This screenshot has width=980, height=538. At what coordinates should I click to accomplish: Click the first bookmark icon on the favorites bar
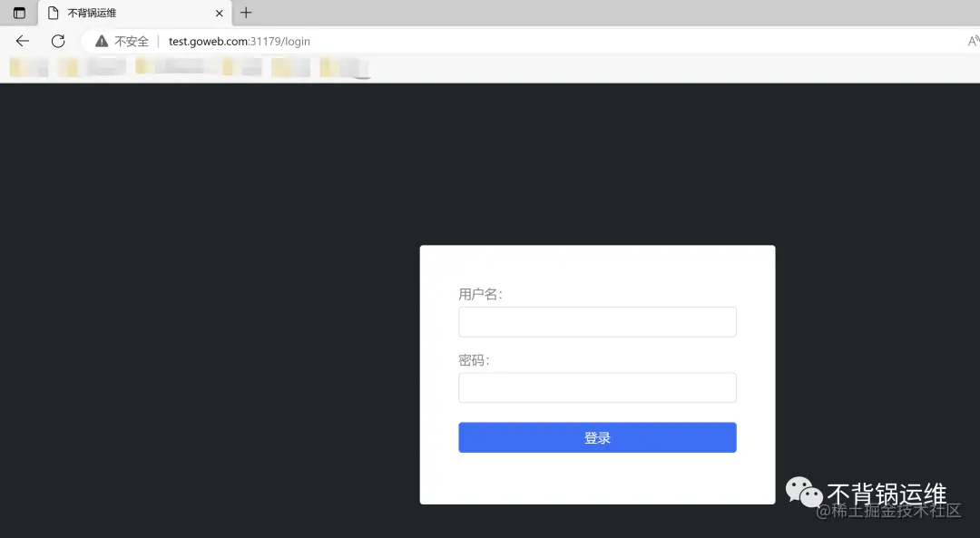click(x=27, y=66)
